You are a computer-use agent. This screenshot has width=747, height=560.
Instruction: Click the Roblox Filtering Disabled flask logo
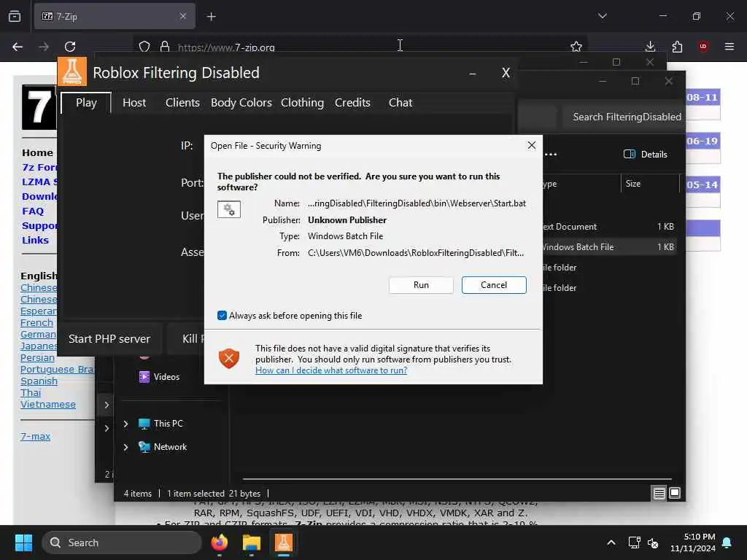tap(72, 71)
